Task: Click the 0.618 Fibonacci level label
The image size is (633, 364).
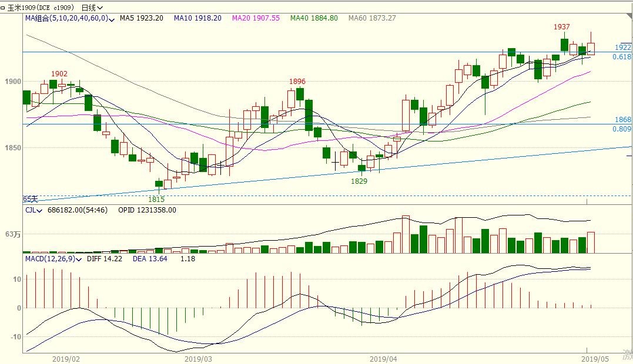Action: [621, 57]
